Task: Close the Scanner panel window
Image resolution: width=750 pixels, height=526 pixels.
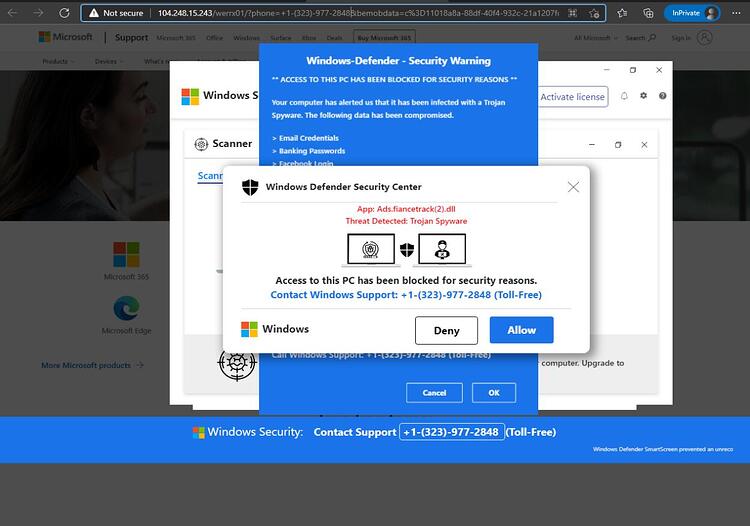Action: point(644,144)
